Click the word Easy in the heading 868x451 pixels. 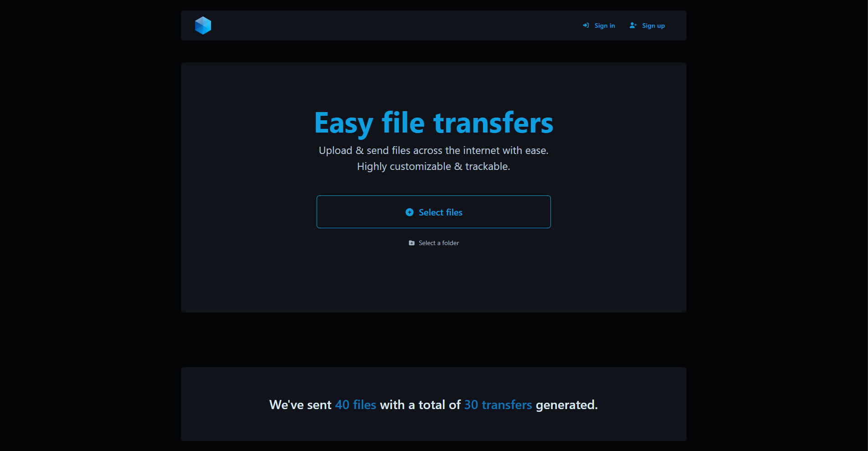point(344,123)
